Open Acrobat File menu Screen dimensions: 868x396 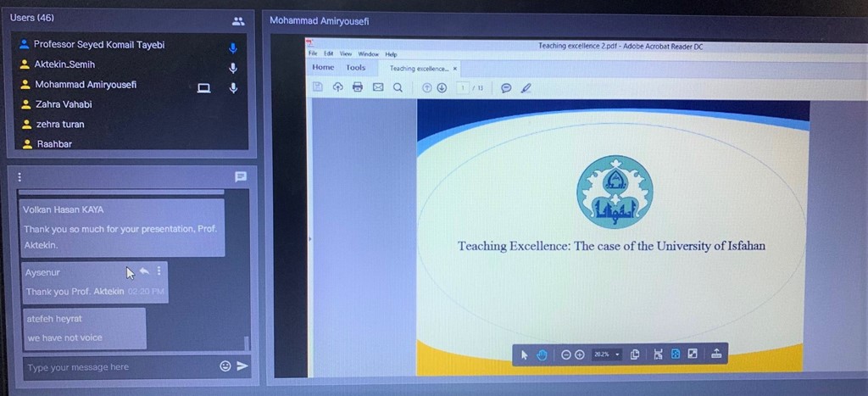coord(313,53)
